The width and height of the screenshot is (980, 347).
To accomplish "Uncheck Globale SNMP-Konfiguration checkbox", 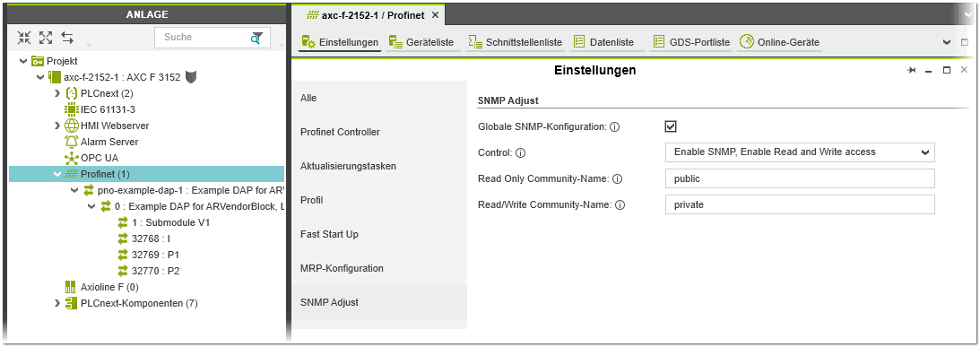I will coord(672,126).
